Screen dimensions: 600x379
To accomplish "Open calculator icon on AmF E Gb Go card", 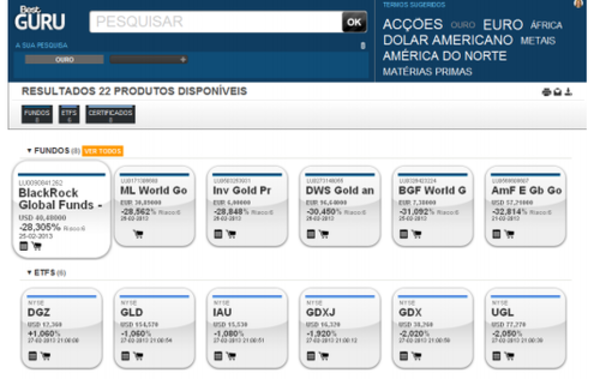I will (x=496, y=234).
